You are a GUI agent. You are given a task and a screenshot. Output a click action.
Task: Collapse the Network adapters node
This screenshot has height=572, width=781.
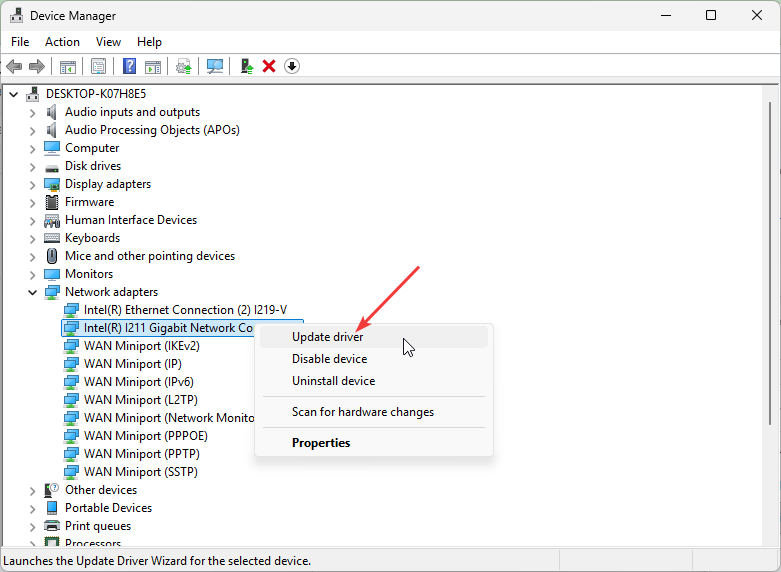[33, 292]
